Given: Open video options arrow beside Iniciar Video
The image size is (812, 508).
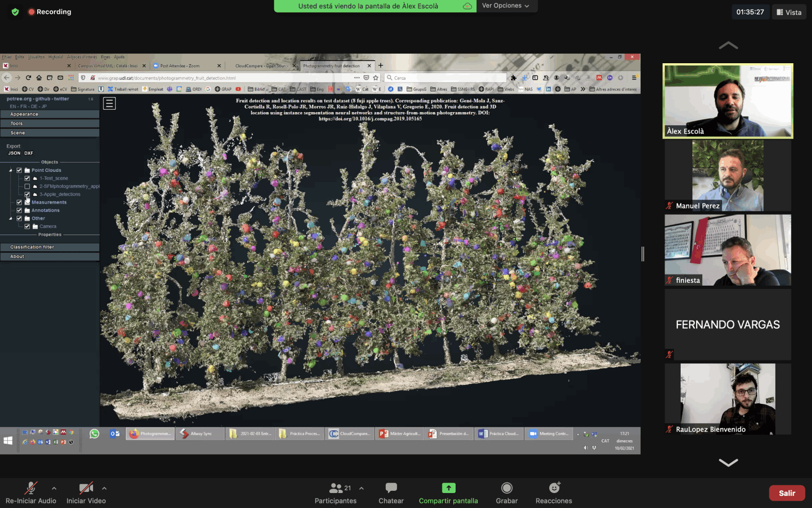Looking at the screenshot, I should click(x=104, y=488).
